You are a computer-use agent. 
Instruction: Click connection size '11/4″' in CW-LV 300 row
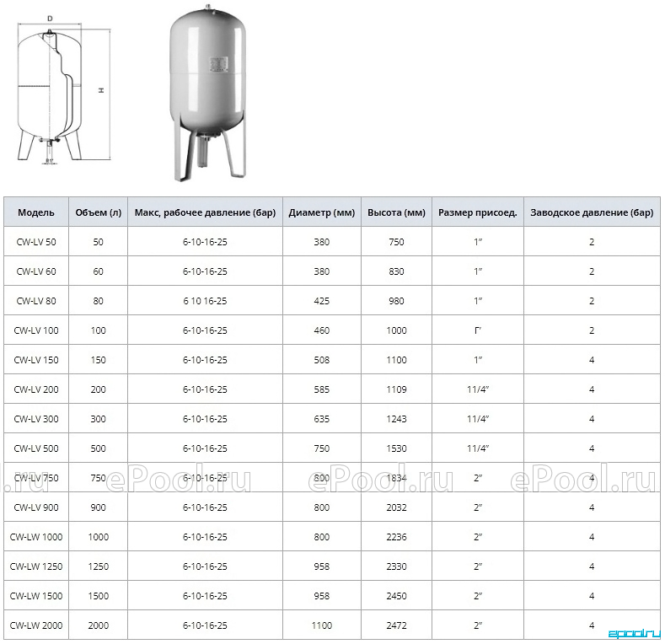pyautogui.click(x=478, y=419)
